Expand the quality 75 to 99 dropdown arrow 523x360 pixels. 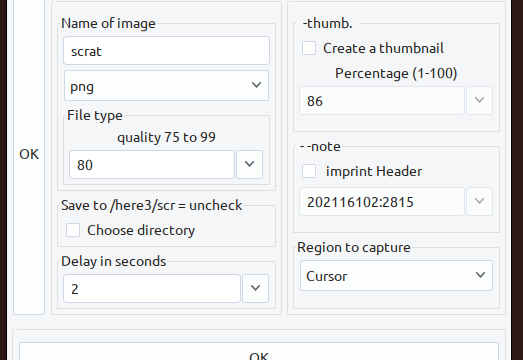point(249,164)
